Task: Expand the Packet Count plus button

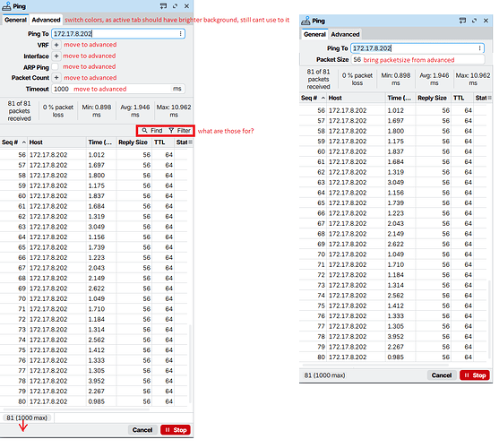Action: [56, 78]
